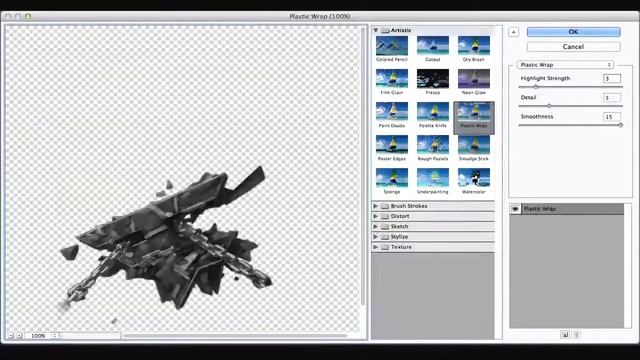Collapse the filter gallery thumbnails panel
Image resolution: width=640 pixels, height=360 pixels.
coord(513,32)
